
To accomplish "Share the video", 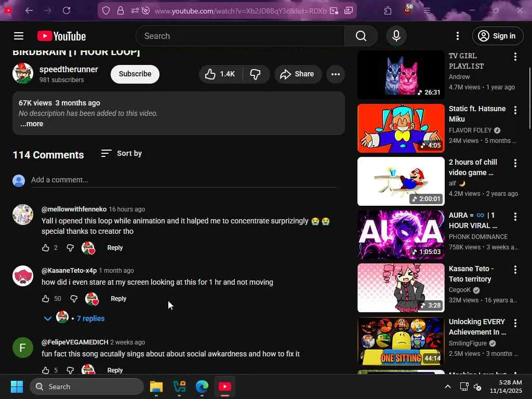I will pos(298,74).
